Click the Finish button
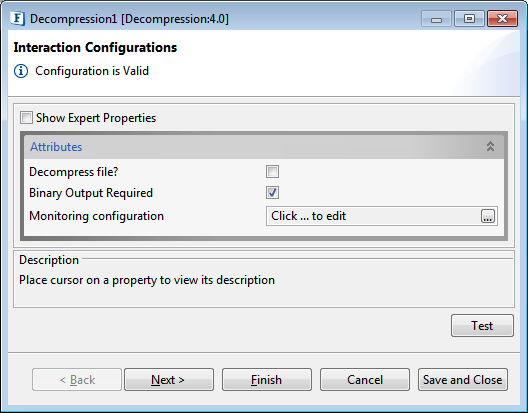The height and width of the screenshot is (413, 528). pos(267,380)
